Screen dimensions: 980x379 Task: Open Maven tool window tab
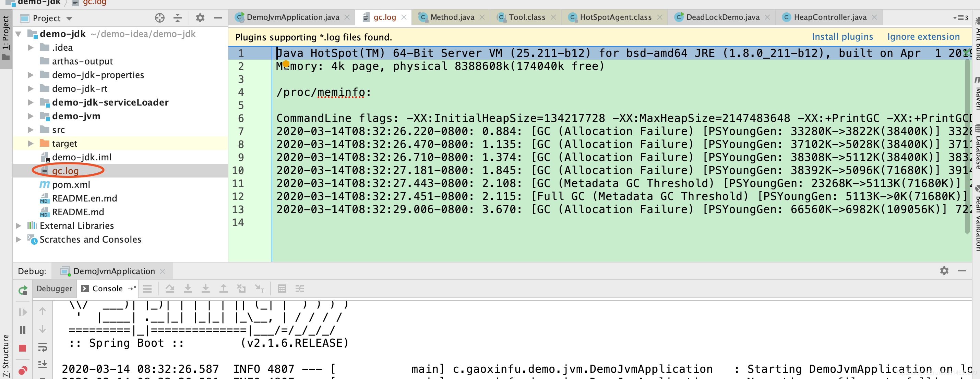tap(976, 93)
